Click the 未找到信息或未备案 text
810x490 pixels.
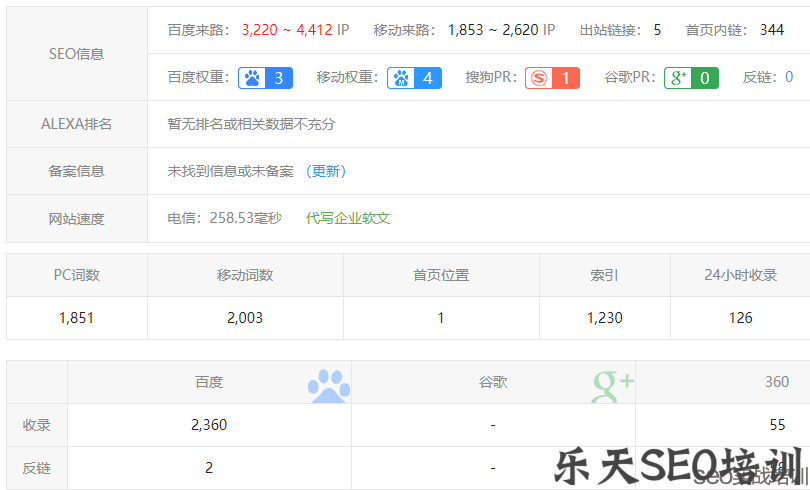tap(230, 171)
